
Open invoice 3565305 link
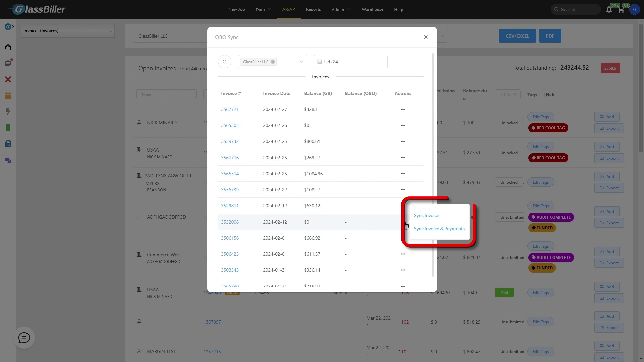coord(230,125)
